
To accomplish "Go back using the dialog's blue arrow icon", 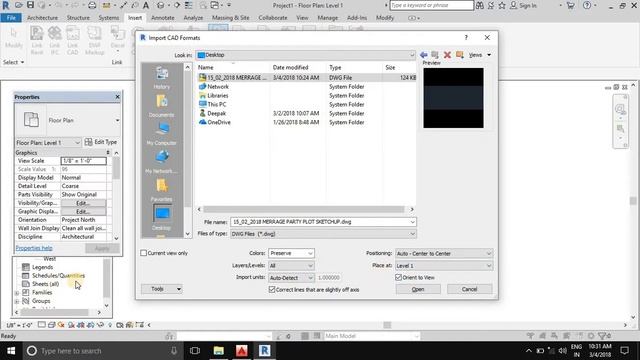I will pyautogui.click(x=423, y=55).
